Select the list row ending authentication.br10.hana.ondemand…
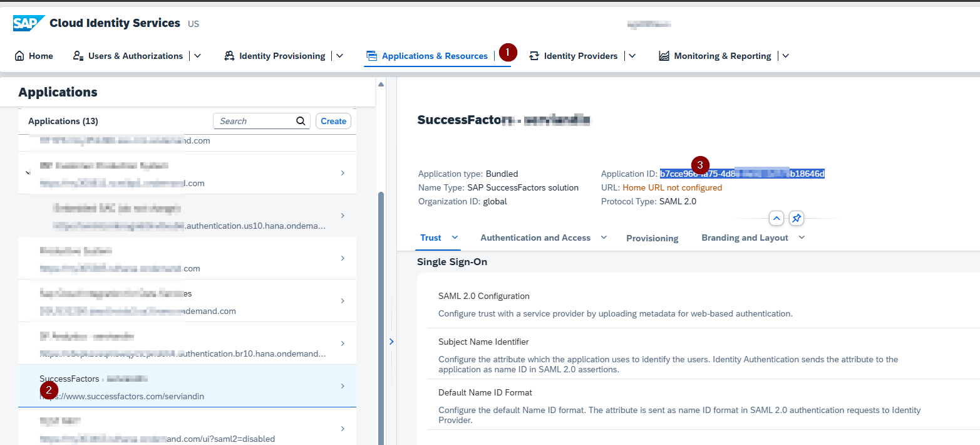 [187, 343]
